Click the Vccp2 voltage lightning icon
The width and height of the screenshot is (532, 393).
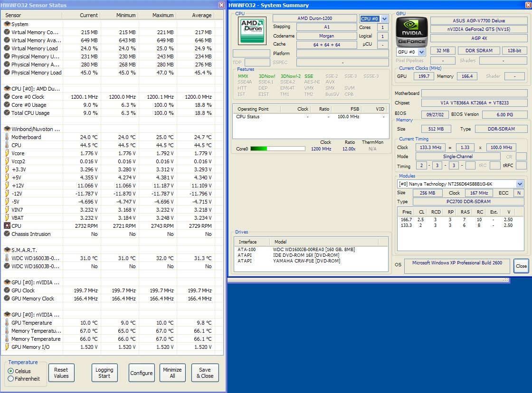click(7, 161)
